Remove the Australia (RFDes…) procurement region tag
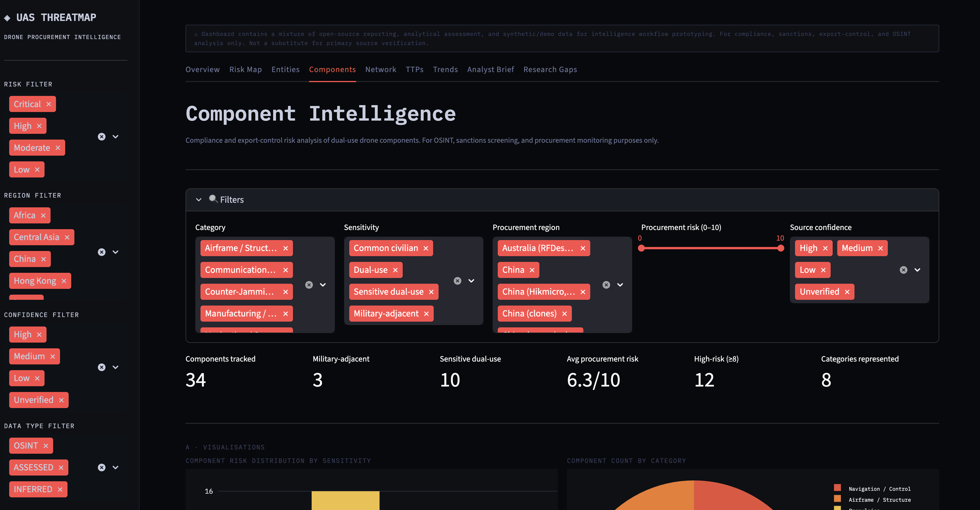980x510 pixels. pyautogui.click(x=583, y=248)
